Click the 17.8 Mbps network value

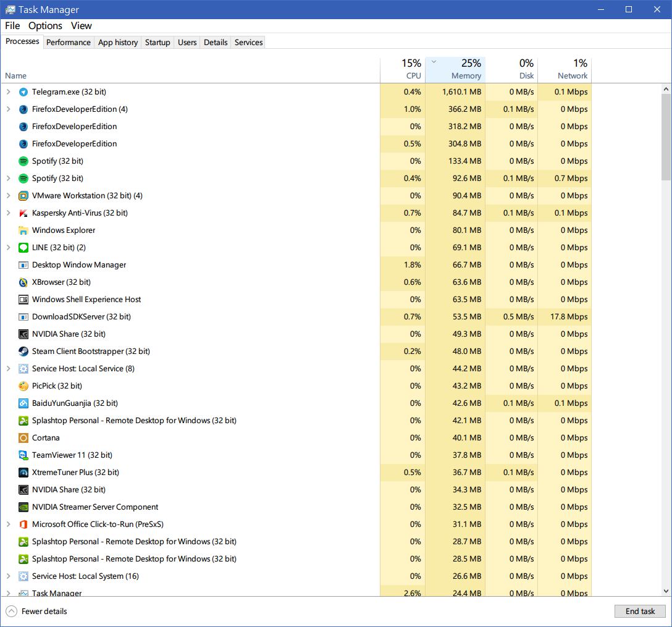pyautogui.click(x=569, y=317)
